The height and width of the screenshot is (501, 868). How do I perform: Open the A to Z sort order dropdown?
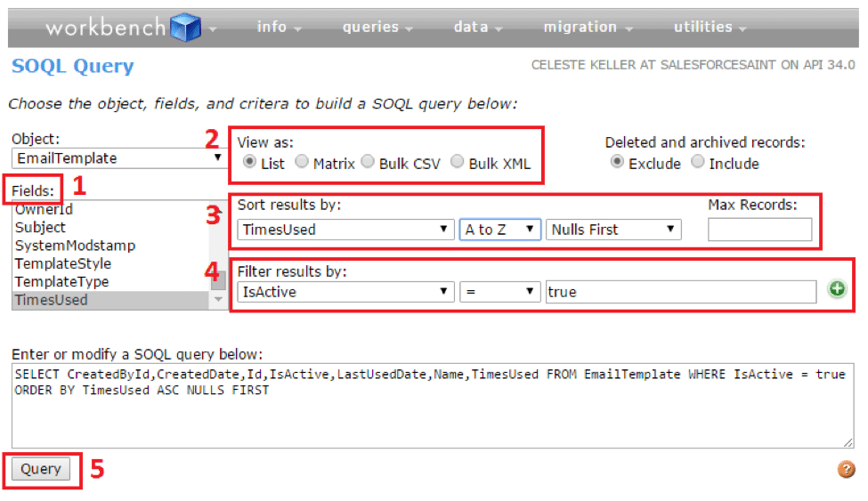click(500, 230)
